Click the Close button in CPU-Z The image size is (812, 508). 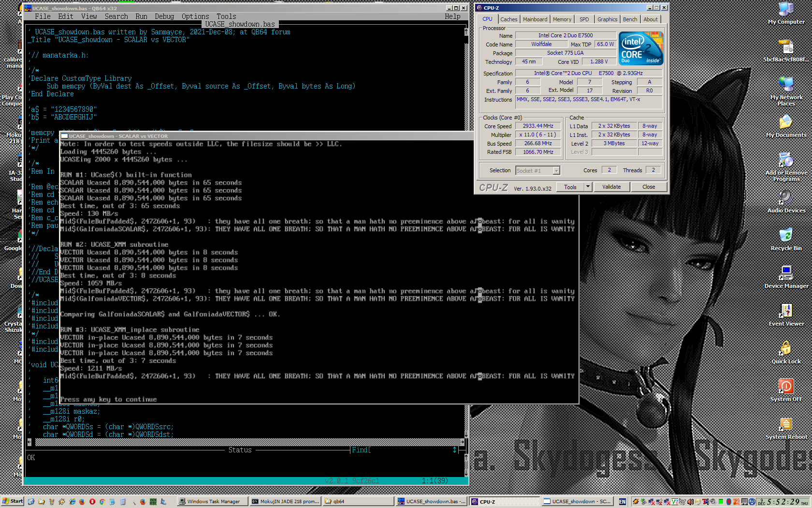[649, 187]
